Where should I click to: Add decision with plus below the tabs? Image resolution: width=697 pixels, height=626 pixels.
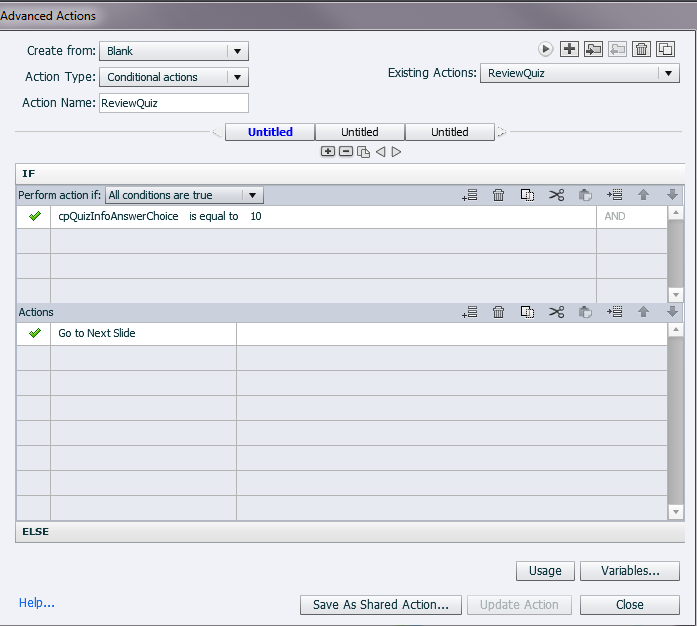(x=327, y=151)
